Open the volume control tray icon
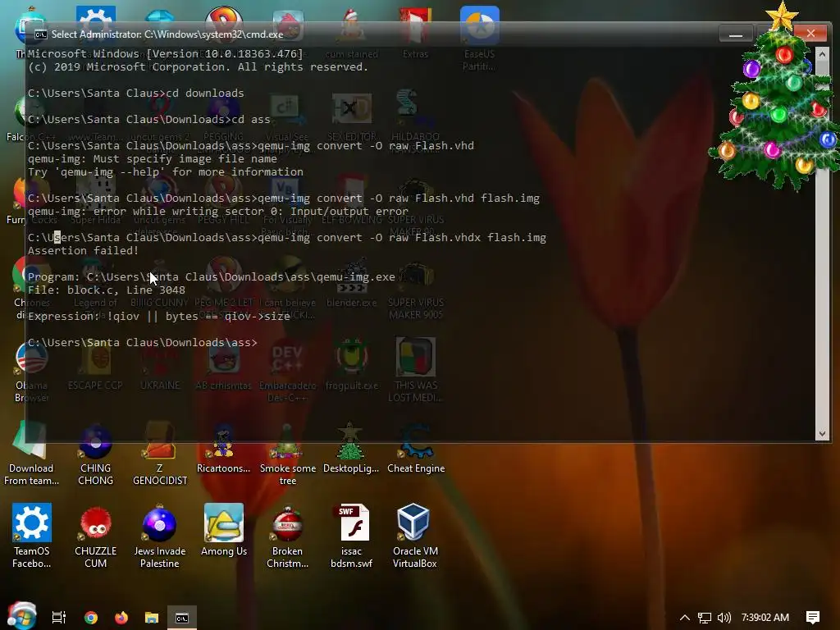The width and height of the screenshot is (840, 630). (724, 618)
